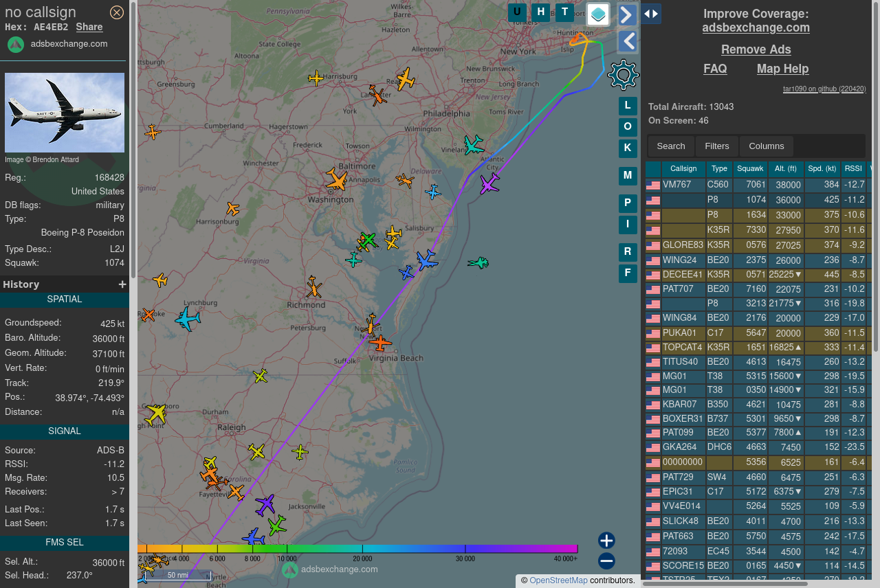Select the orange aircraft near Baltimore

(x=337, y=179)
